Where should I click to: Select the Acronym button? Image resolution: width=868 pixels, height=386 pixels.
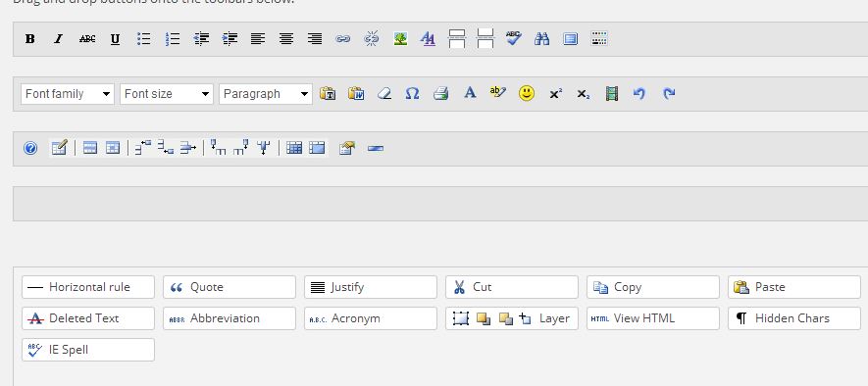[371, 318]
